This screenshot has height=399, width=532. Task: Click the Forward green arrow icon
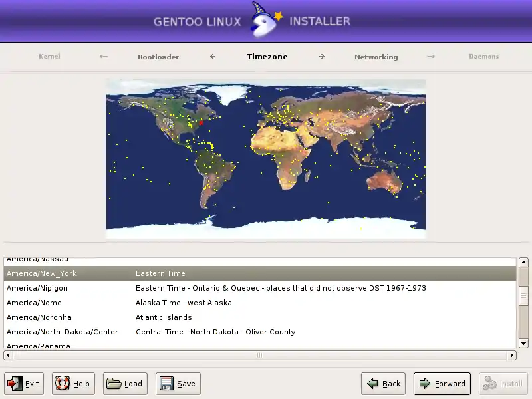(424, 384)
